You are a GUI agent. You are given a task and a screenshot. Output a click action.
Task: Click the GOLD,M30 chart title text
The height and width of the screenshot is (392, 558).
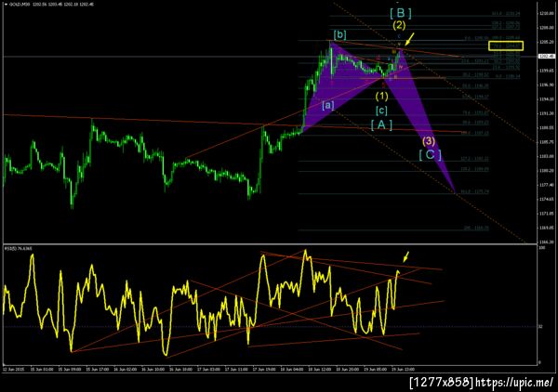click(20, 5)
